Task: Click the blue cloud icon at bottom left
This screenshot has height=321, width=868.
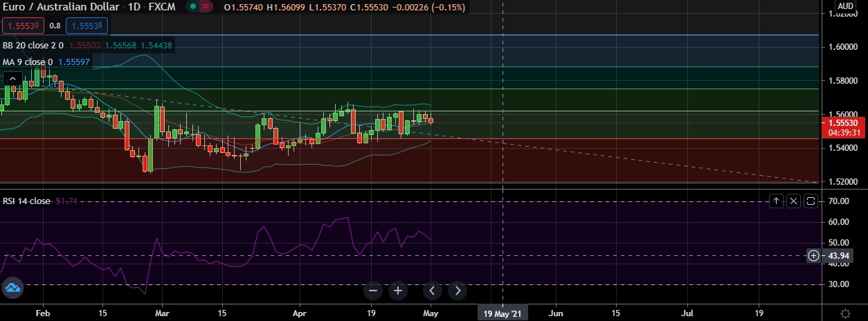Action: (12, 288)
